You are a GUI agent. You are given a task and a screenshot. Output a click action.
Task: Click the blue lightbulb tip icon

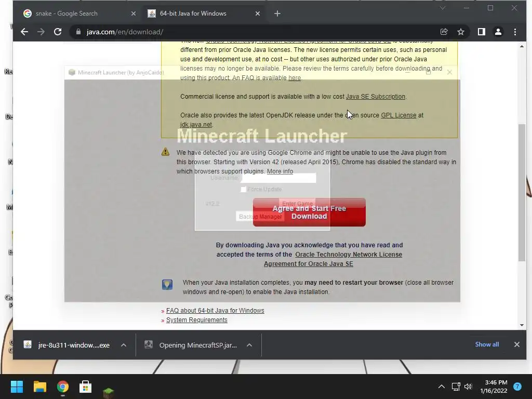click(167, 284)
